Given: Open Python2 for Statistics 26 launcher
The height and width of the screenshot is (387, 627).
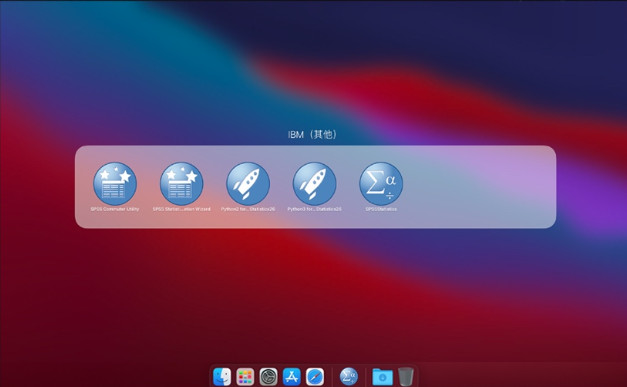Looking at the screenshot, I should [x=248, y=184].
